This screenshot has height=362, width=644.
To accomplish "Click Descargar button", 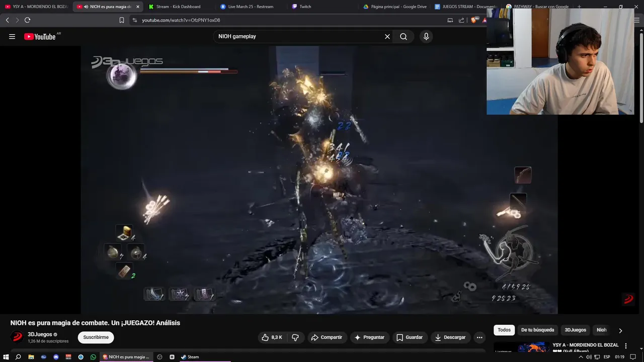I will click(450, 337).
